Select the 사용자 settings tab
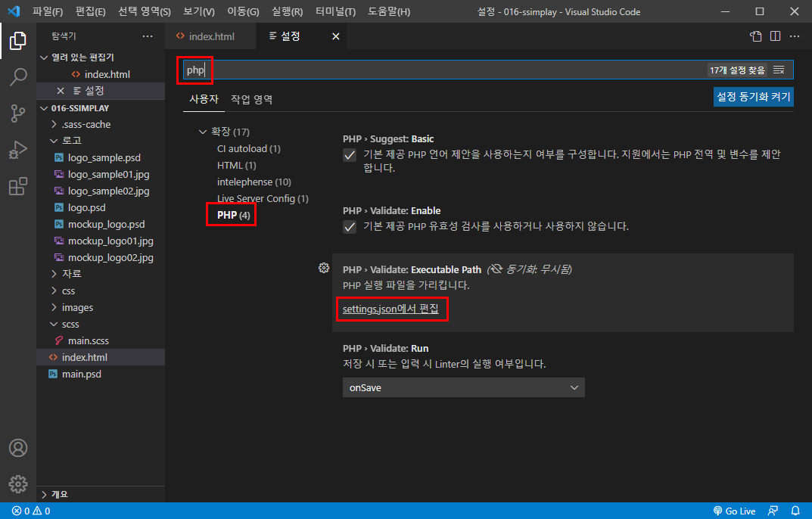812x519 pixels. tap(204, 99)
